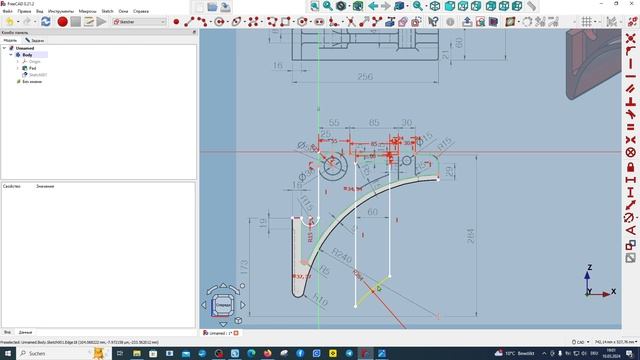Select the fillet tool
Screen dimensions: 640x360
pos(334,22)
